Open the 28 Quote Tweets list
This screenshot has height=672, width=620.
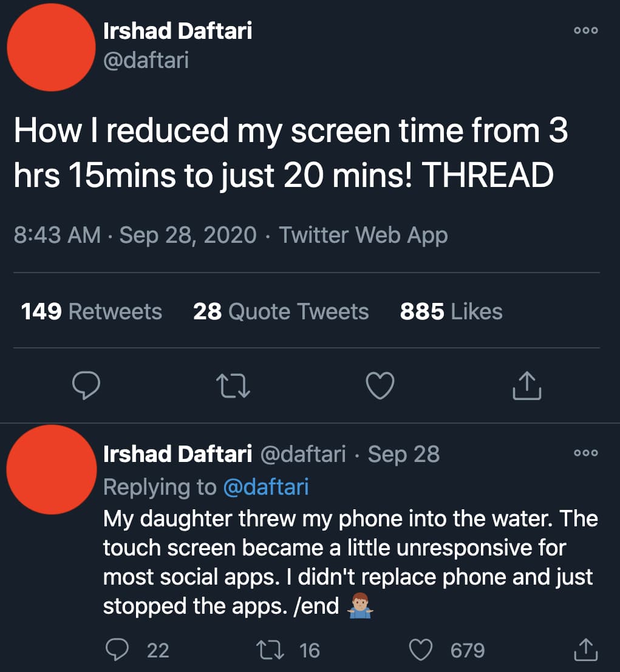[281, 311]
